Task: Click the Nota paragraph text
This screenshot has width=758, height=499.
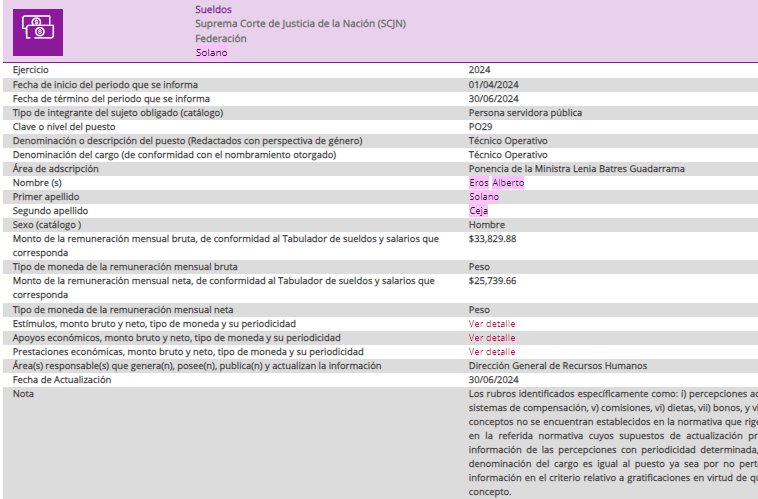Action: coord(612,442)
